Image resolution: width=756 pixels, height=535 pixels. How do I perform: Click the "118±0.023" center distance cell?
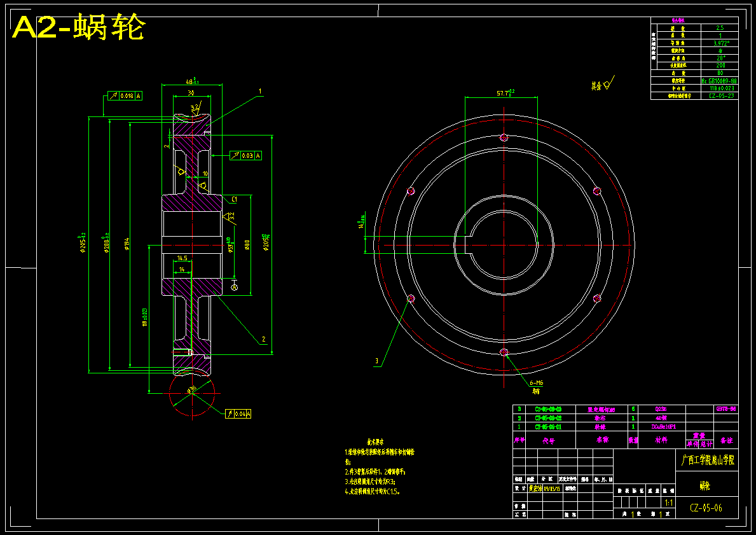(720, 88)
